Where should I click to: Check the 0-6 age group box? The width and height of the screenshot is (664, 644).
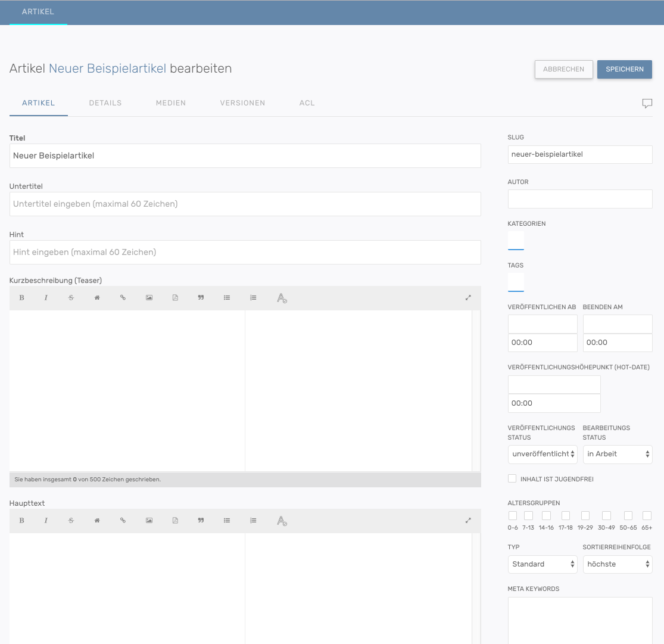click(x=513, y=516)
